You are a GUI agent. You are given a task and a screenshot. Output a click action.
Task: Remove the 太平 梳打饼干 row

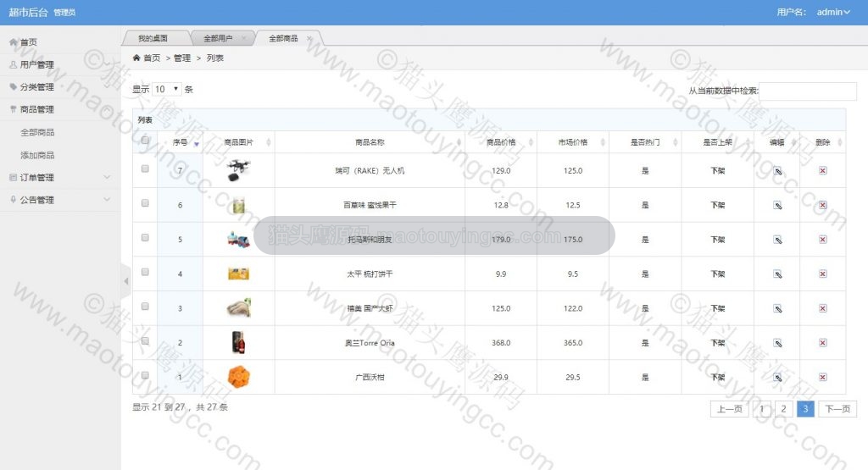[x=822, y=274]
